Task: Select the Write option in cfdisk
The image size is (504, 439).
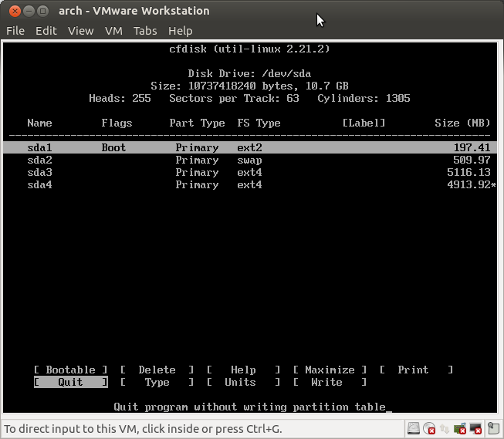Action: click(330, 382)
